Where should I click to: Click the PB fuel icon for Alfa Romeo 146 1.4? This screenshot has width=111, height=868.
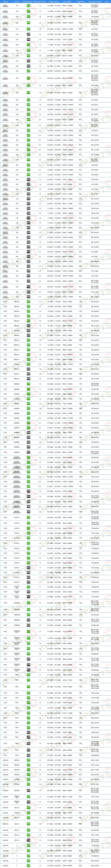click(28, 45)
